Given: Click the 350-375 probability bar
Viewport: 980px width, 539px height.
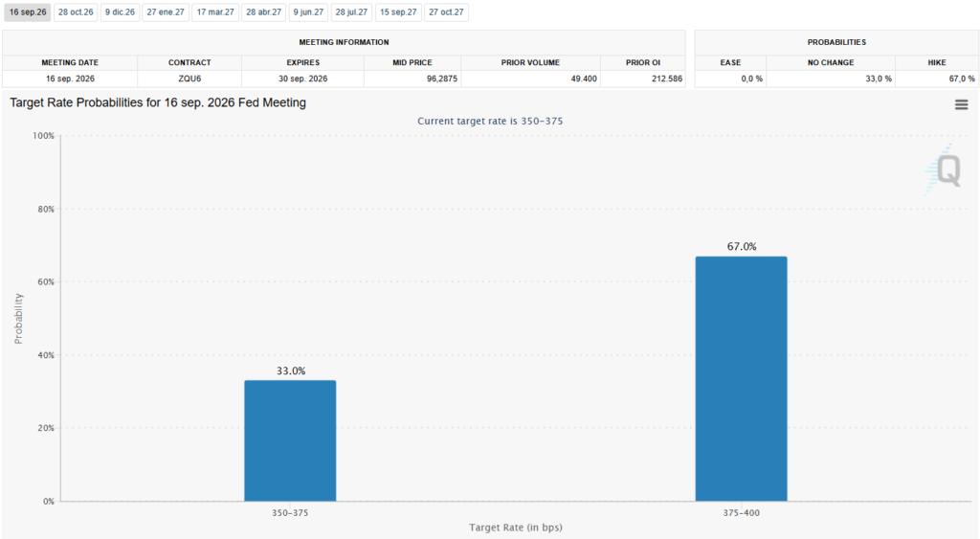Looking at the screenshot, I should (x=290, y=440).
